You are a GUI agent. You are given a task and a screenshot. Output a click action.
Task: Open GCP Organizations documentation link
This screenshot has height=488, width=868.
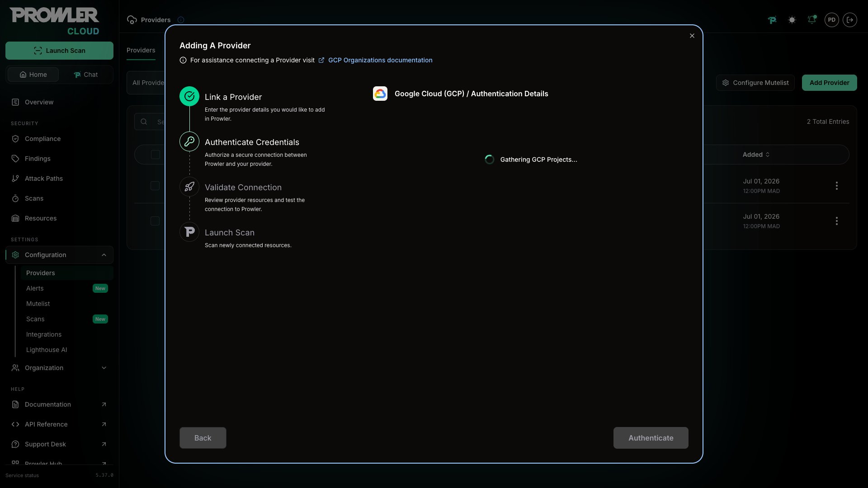375,60
